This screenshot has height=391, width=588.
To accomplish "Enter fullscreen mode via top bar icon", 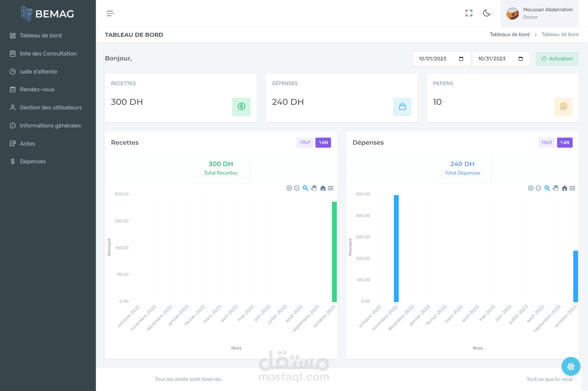I will point(469,13).
